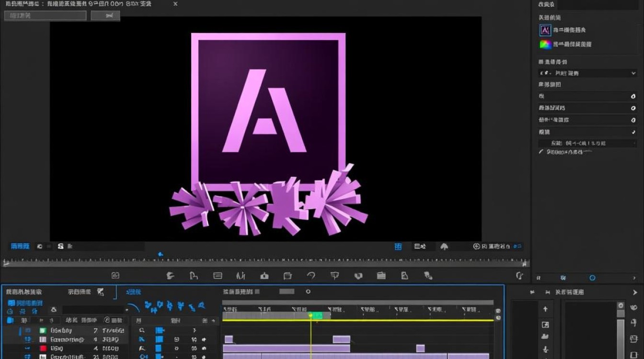Click the blue highlighted label at viewer's bottom left

pyautogui.click(x=20, y=246)
